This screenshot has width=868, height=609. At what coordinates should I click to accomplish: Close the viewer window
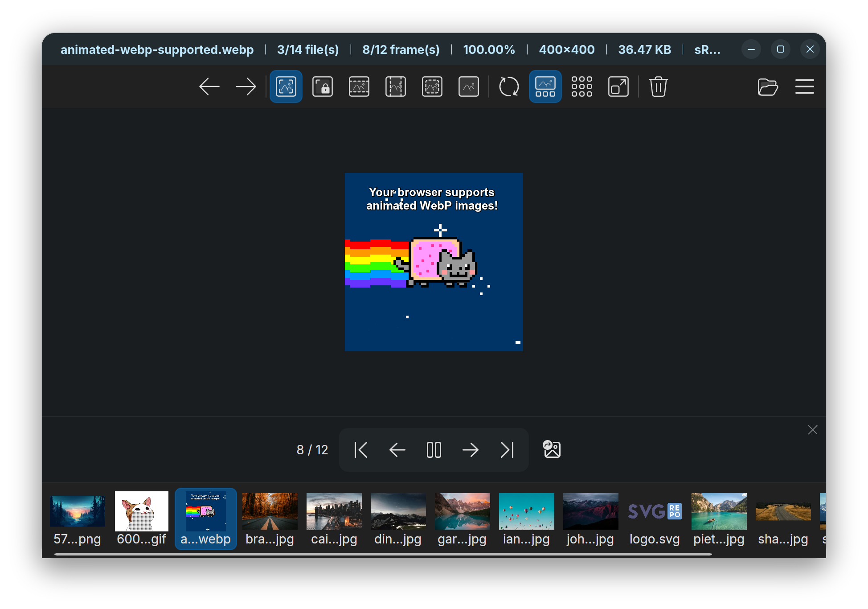(x=810, y=49)
